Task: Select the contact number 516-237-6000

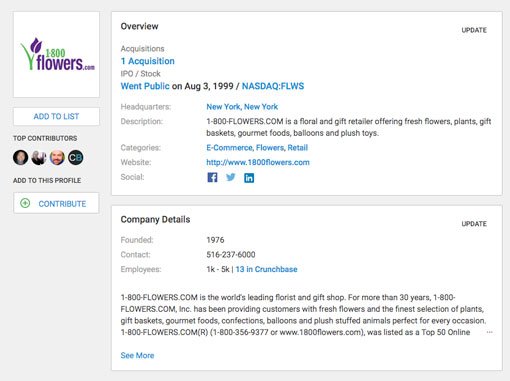Action: [x=231, y=254]
